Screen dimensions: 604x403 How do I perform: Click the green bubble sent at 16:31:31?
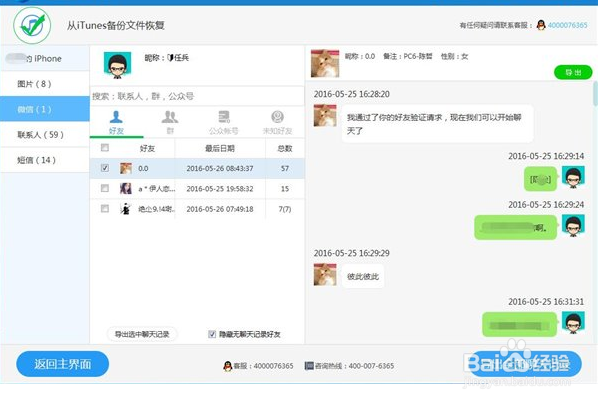pos(520,325)
